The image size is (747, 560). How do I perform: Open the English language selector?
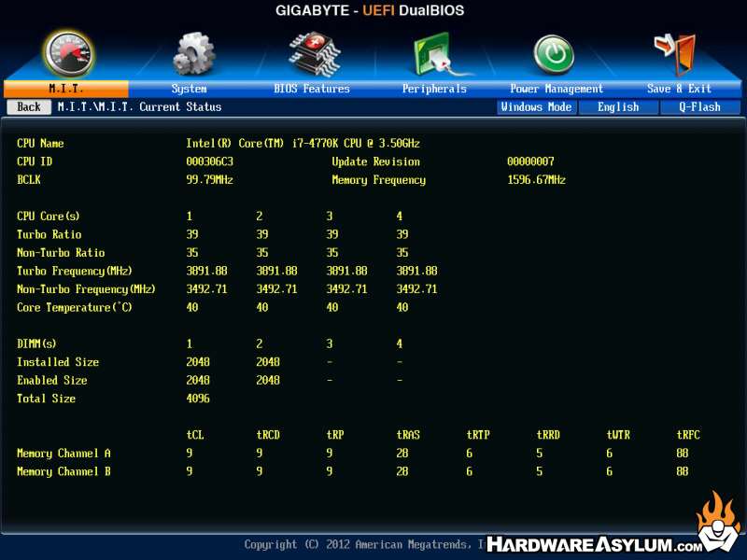tap(618, 107)
